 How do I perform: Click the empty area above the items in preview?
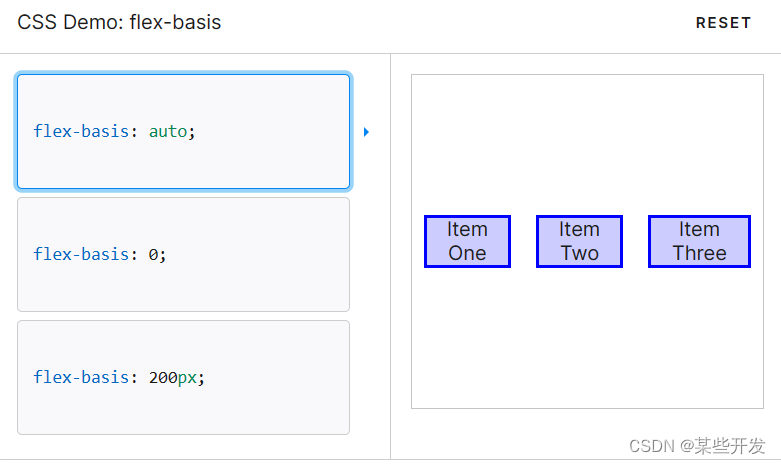point(587,145)
